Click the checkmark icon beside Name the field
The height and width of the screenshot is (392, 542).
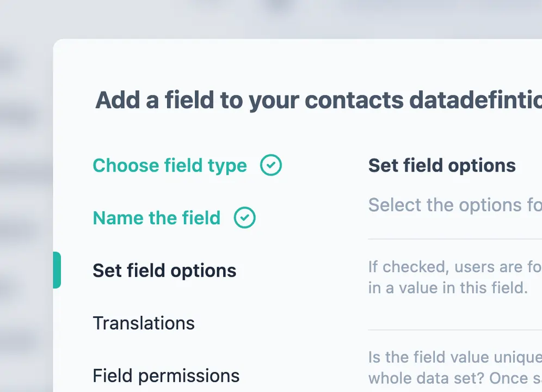[x=244, y=218]
